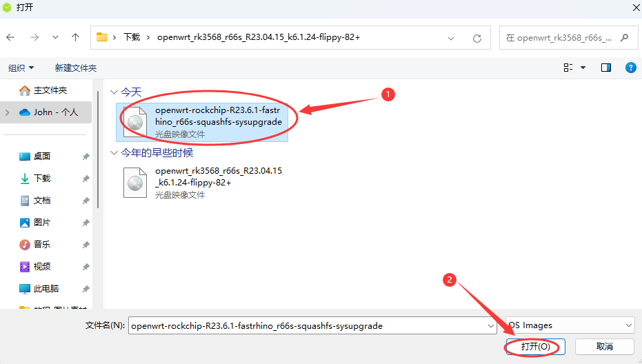The width and height of the screenshot is (642, 364).
Task: Open the 组织 menu
Action: pyautogui.click(x=21, y=68)
